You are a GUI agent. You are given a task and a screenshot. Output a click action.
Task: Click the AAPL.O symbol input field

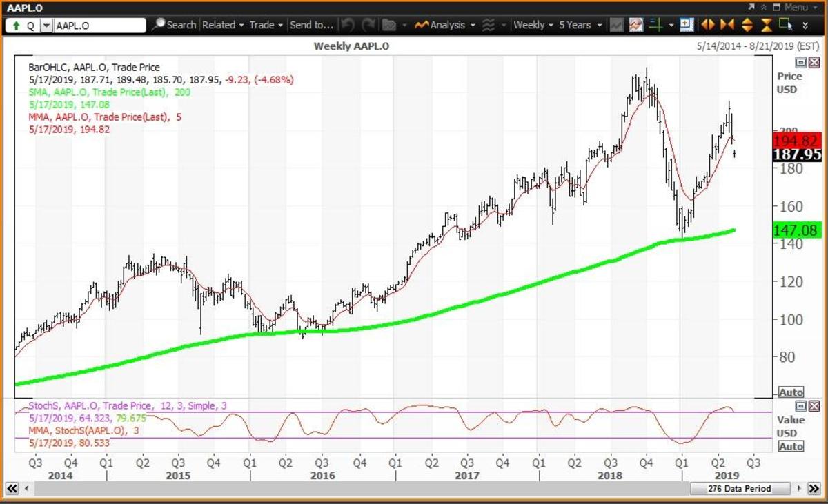99,25
